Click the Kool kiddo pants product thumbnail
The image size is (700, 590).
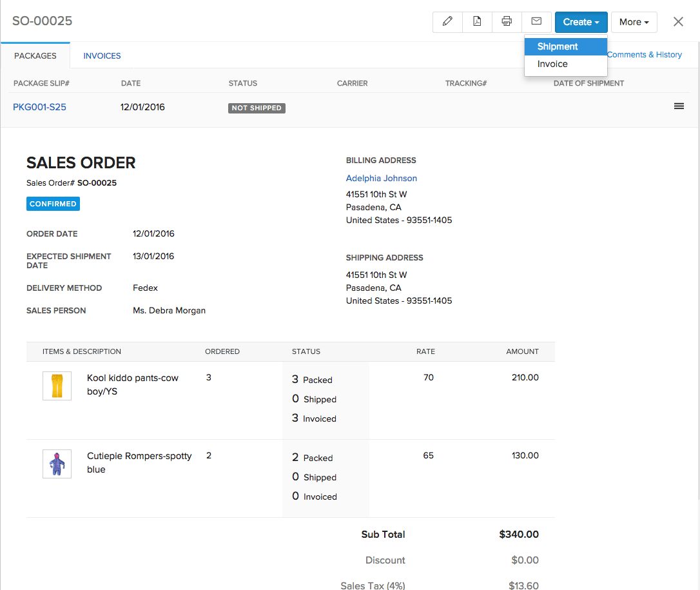point(57,385)
